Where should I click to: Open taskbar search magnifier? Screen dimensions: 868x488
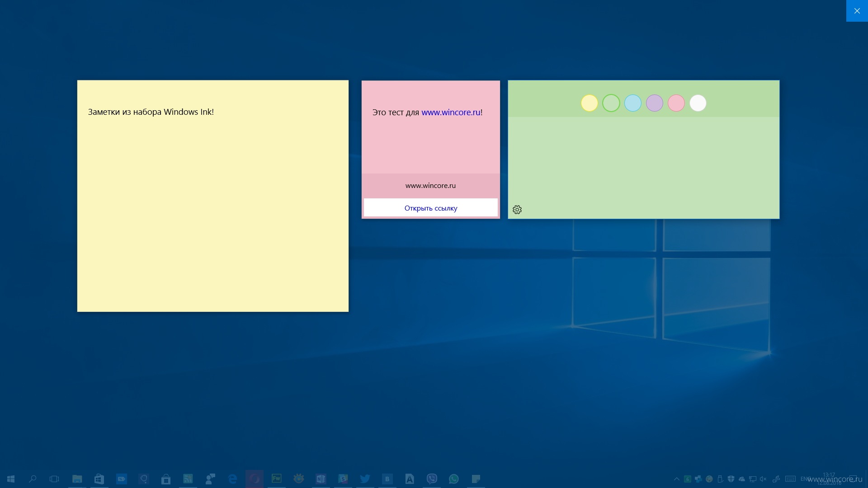click(33, 479)
